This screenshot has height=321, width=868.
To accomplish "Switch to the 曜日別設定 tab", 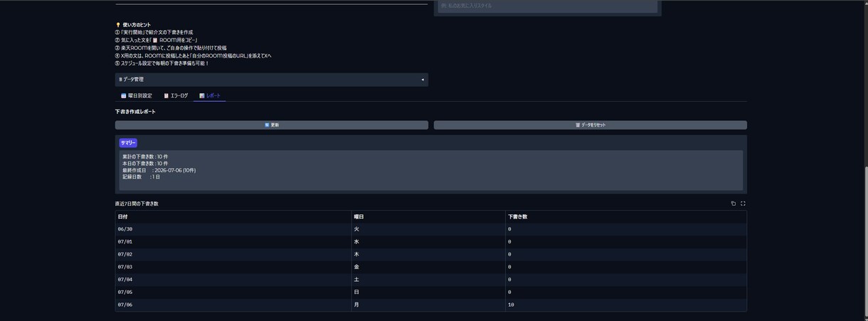I will (137, 95).
